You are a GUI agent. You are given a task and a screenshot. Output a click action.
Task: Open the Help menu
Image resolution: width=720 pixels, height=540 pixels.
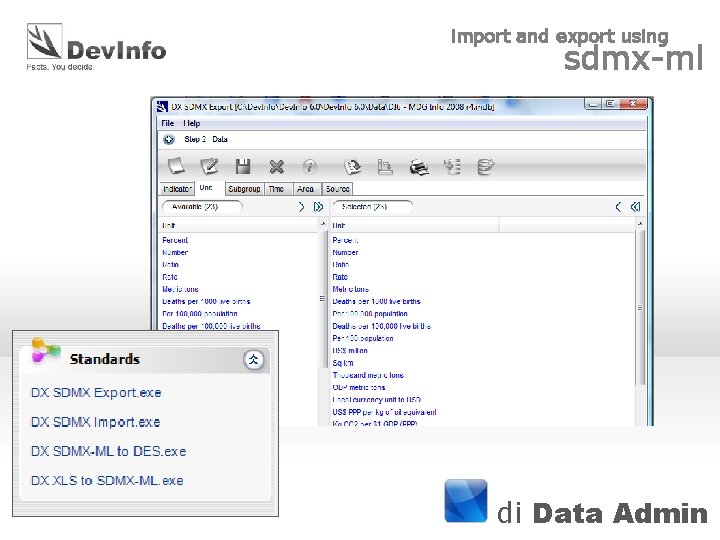point(191,123)
